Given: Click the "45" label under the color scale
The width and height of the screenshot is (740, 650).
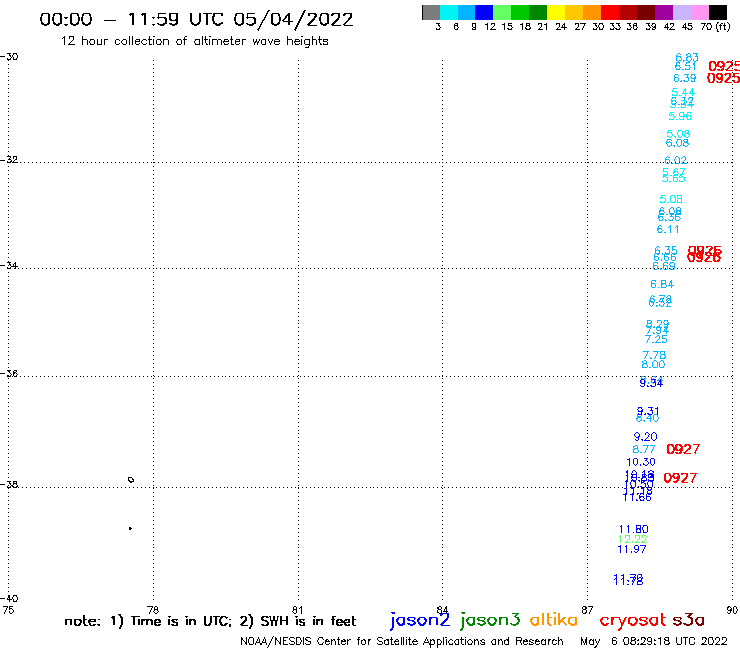Looking at the screenshot, I should click(687, 26).
